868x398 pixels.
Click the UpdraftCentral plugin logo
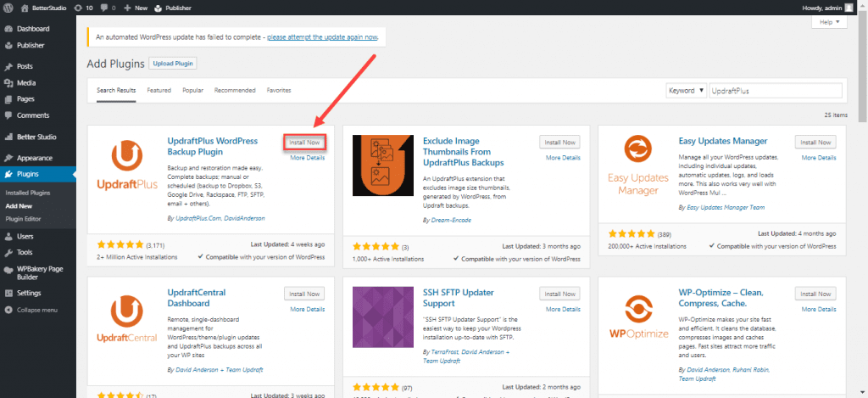tap(127, 317)
